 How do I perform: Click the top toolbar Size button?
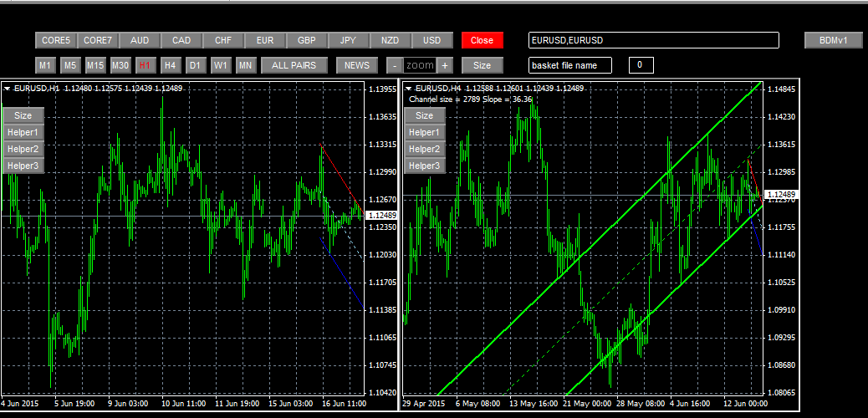pos(482,65)
